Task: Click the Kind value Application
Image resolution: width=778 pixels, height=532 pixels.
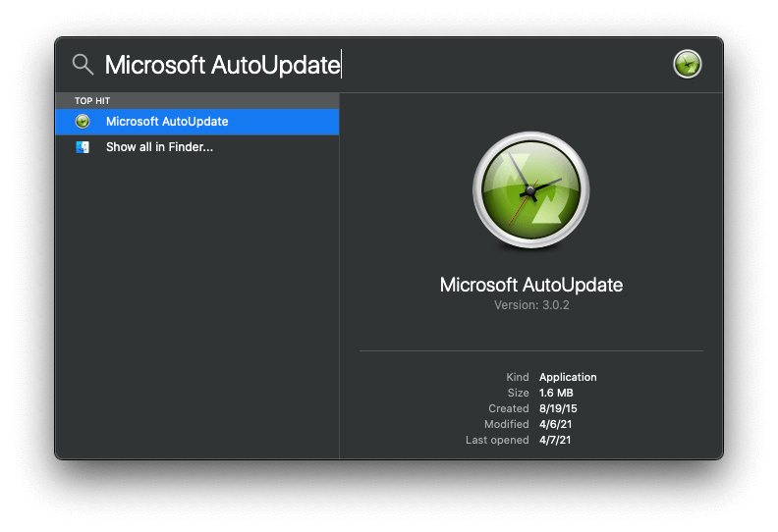Action: tap(568, 377)
